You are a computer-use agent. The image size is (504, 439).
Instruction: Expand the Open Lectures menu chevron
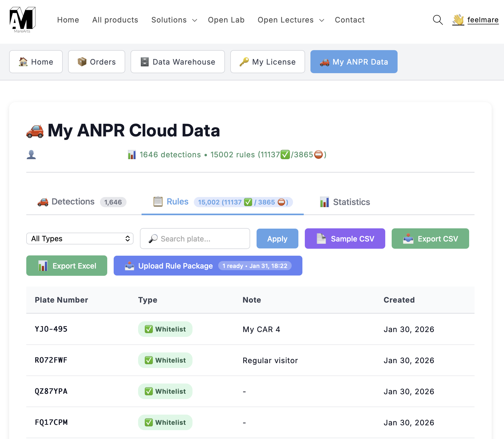pyautogui.click(x=322, y=20)
